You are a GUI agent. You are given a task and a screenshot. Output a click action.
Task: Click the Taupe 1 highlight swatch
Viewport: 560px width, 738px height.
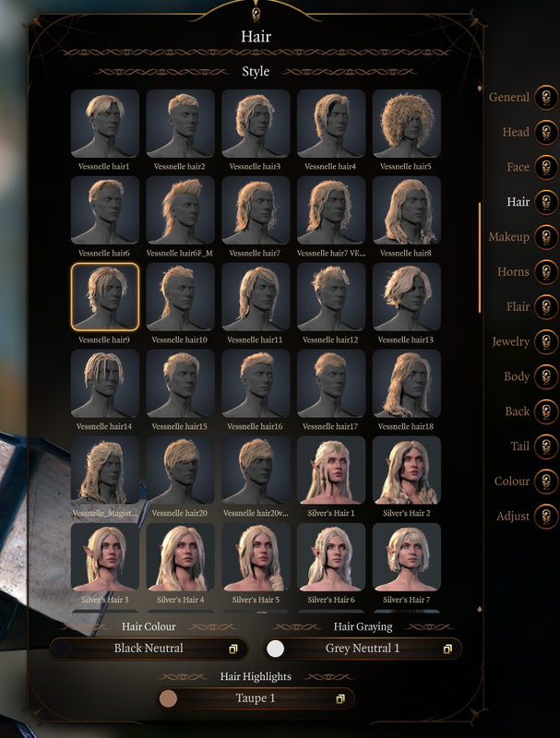coord(168,699)
